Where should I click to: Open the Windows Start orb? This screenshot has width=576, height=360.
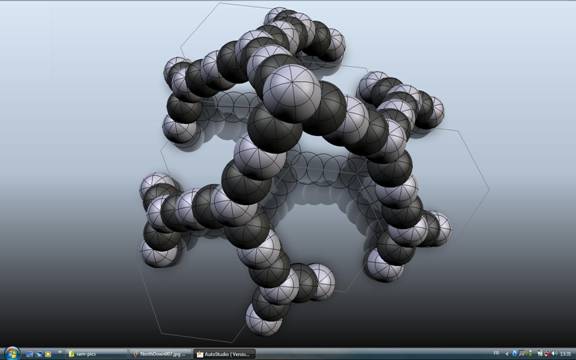pos(12,354)
